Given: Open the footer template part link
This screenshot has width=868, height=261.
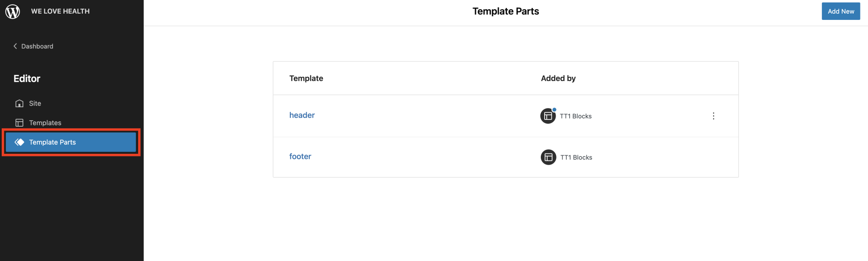Looking at the screenshot, I should click(300, 156).
